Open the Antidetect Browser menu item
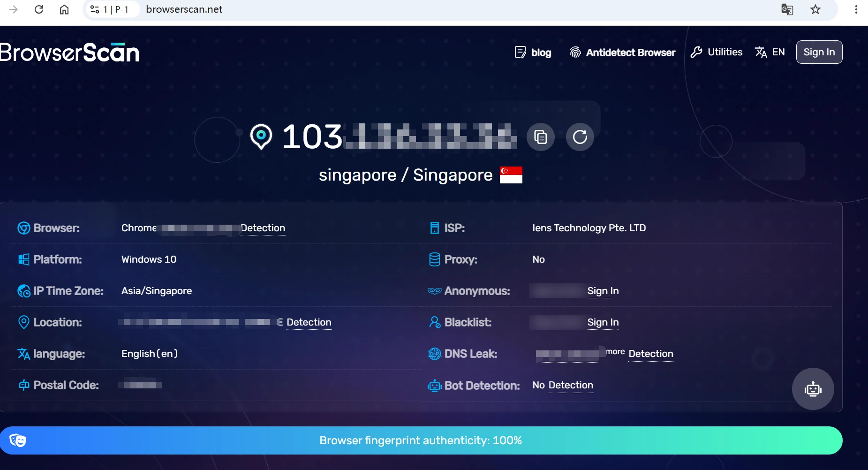The image size is (868, 470). click(623, 53)
